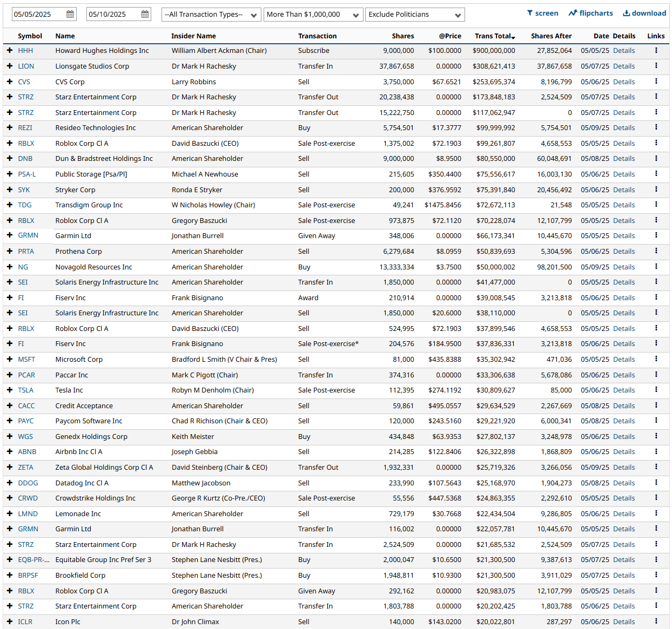The image size is (672, 629).
Task: Expand the CVS Corp row
Action: coord(10,82)
